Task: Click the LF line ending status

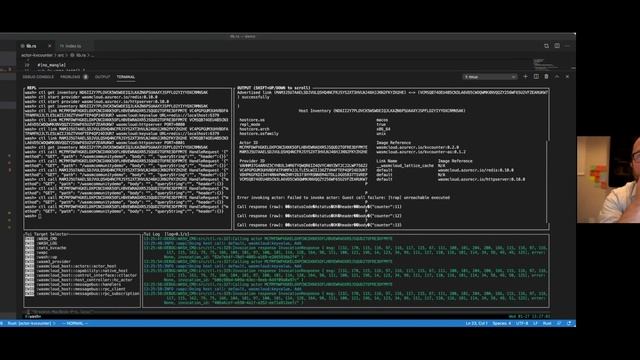Action: 535,324
